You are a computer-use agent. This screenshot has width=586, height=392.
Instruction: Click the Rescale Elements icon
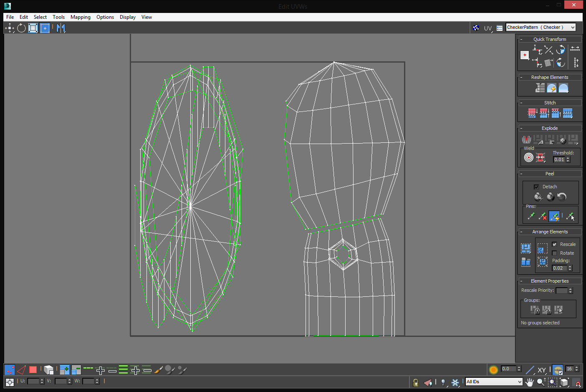pyautogui.click(x=526, y=262)
